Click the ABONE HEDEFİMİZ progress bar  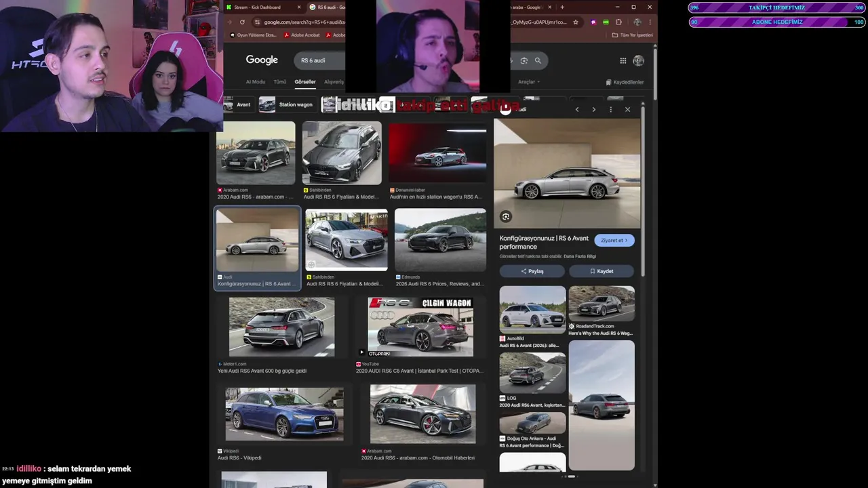click(x=777, y=22)
